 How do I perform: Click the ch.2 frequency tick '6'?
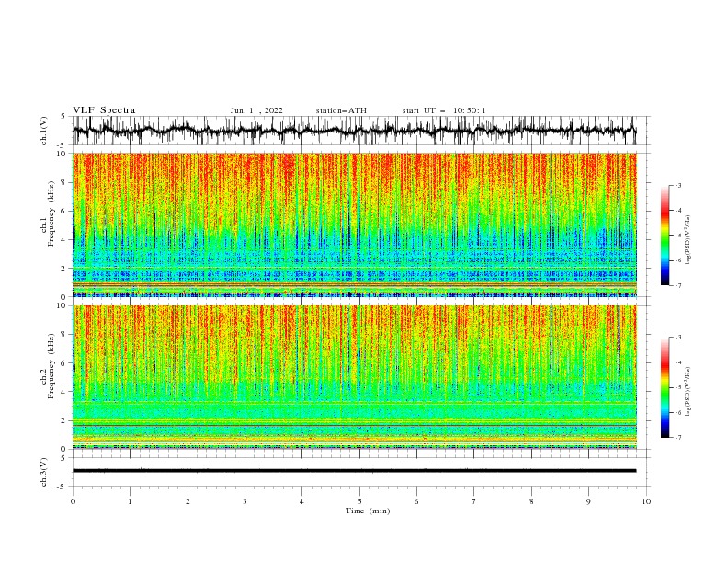coord(63,363)
